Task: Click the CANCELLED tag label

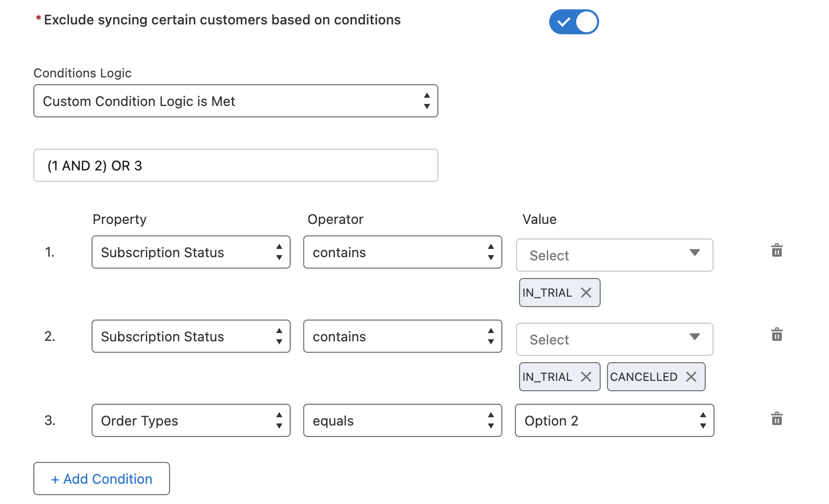Action: pos(643,377)
